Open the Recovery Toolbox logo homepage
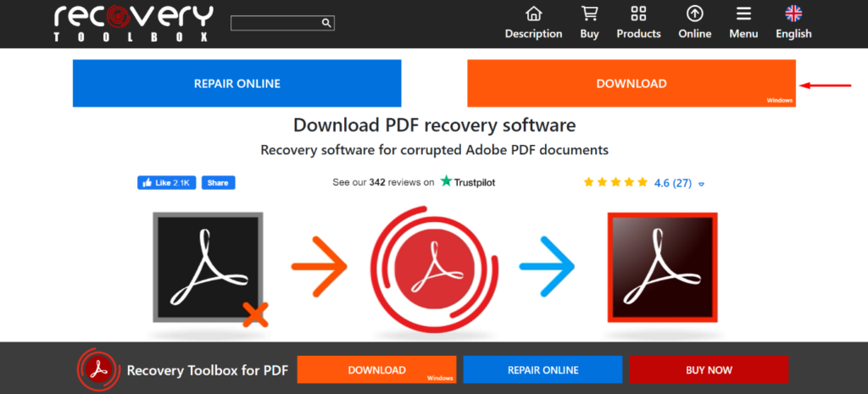The width and height of the screenshot is (868, 394). 133,23
